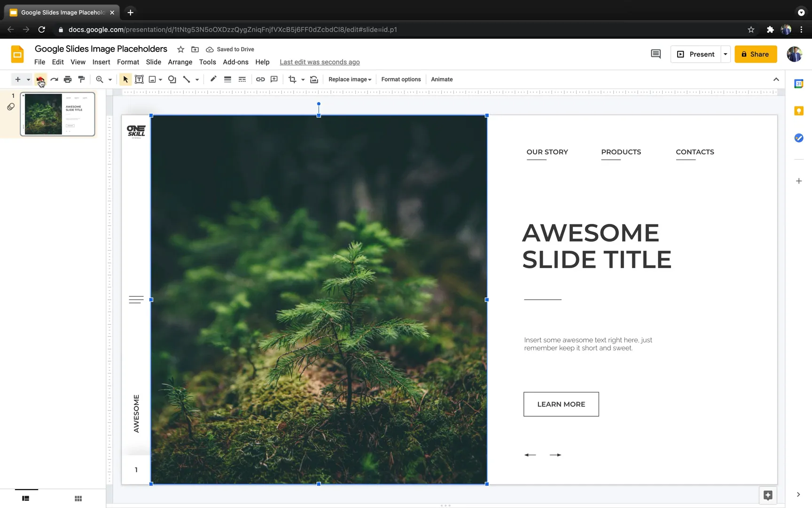Click the Get add-ons plus icon
812x508 pixels.
tap(799, 181)
